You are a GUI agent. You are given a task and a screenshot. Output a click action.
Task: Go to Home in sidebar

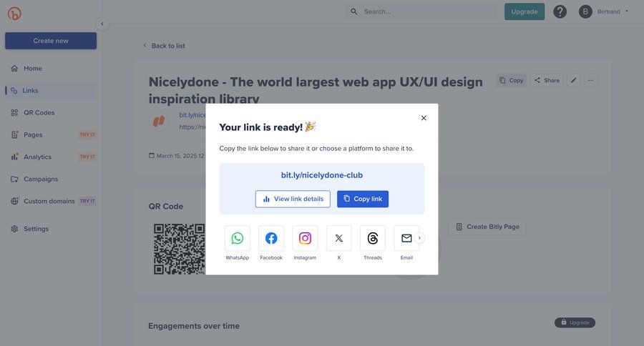[51, 69]
